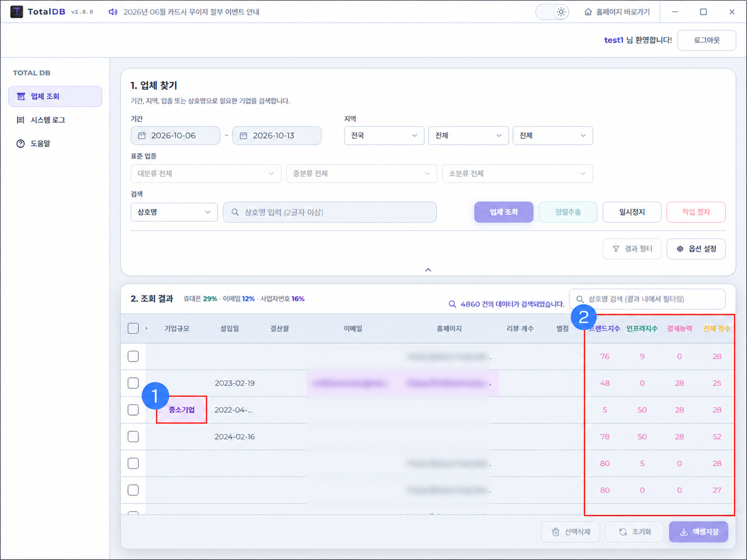Click magnifier icon beside 4860 건의 데이터
The image size is (747, 560).
point(452,304)
